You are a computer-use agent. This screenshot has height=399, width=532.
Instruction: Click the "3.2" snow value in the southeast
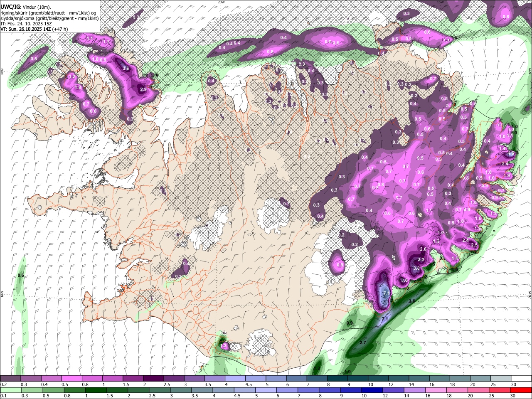(421, 259)
